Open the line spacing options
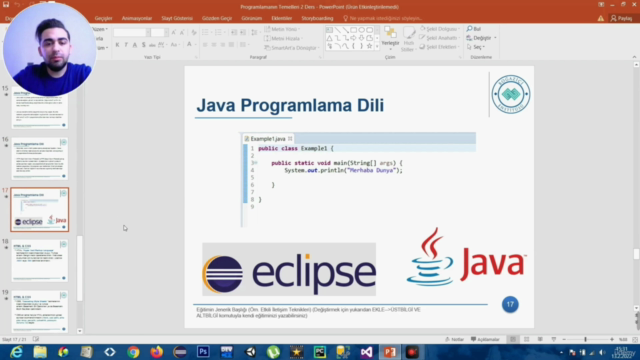640x360 pixels. (255, 32)
